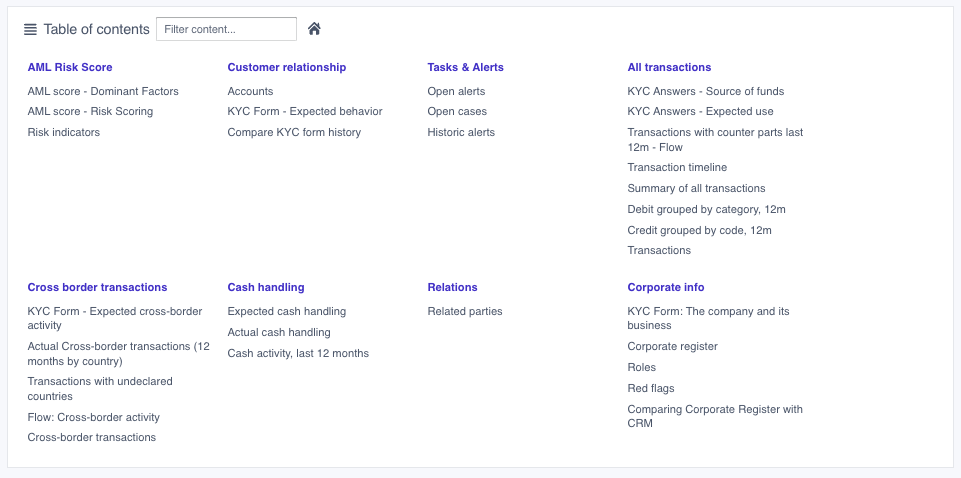Open the Tasks & Alerts section
This screenshot has width=961, height=478.
point(465,67)
